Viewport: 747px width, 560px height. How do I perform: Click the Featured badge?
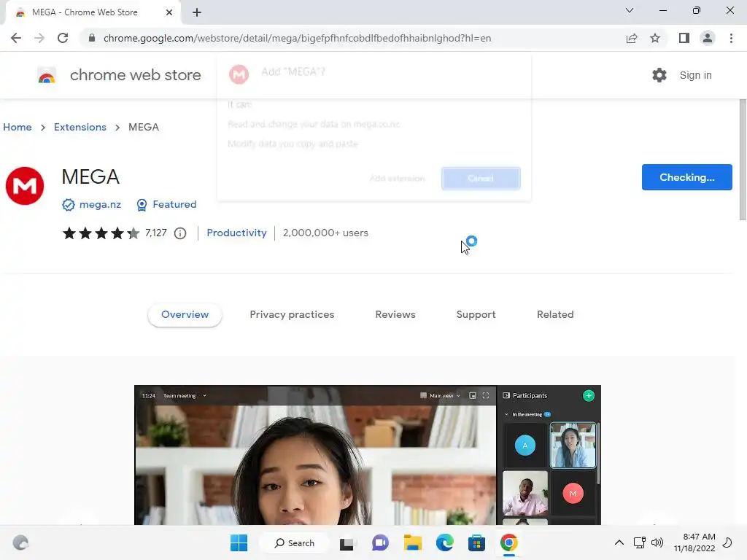tap(166, 204)
